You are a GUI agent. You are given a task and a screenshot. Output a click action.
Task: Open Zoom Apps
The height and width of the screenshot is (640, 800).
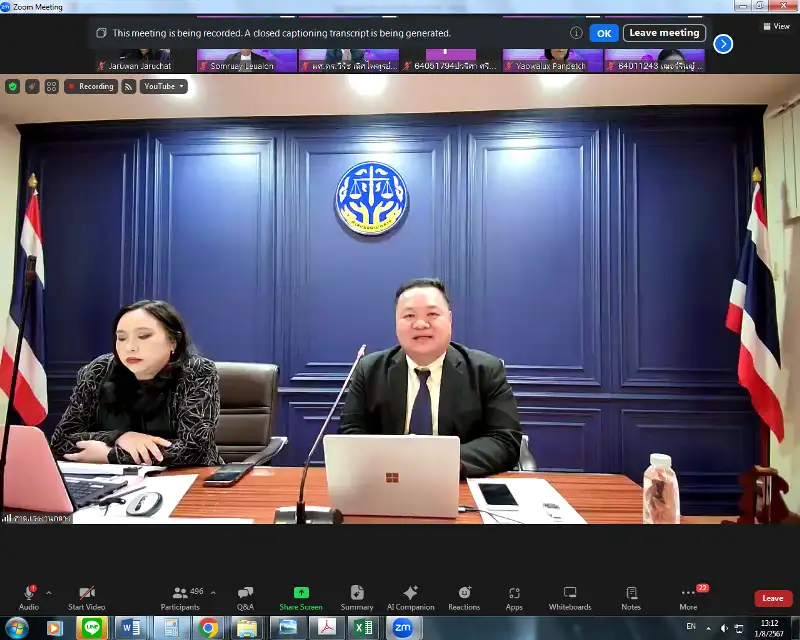click(514, 595)
